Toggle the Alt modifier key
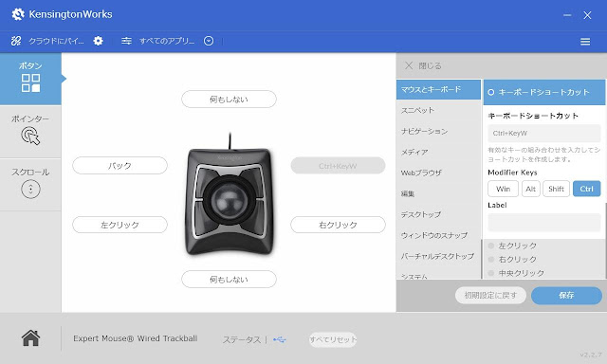The height and width of the screenshot is (364, 607). [x=530, y=189]
